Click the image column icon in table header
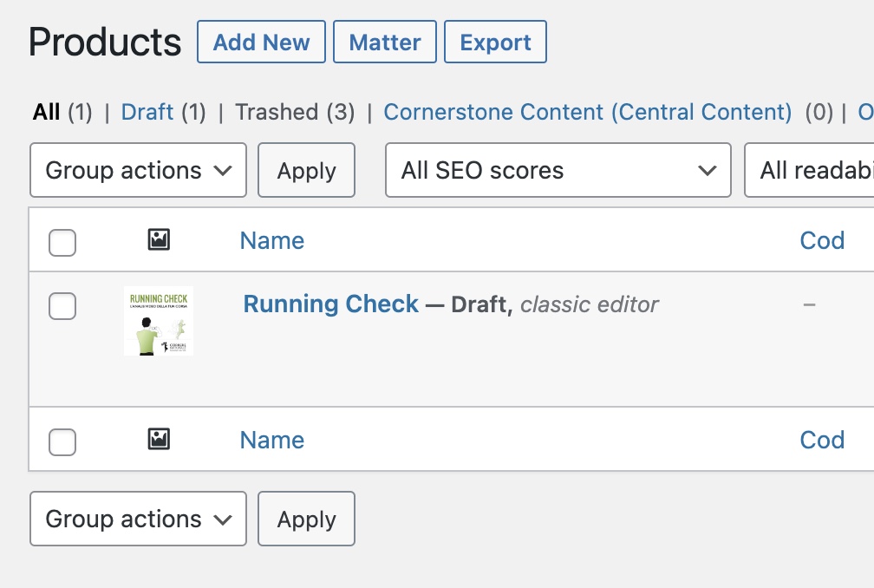 coord(159,240)
